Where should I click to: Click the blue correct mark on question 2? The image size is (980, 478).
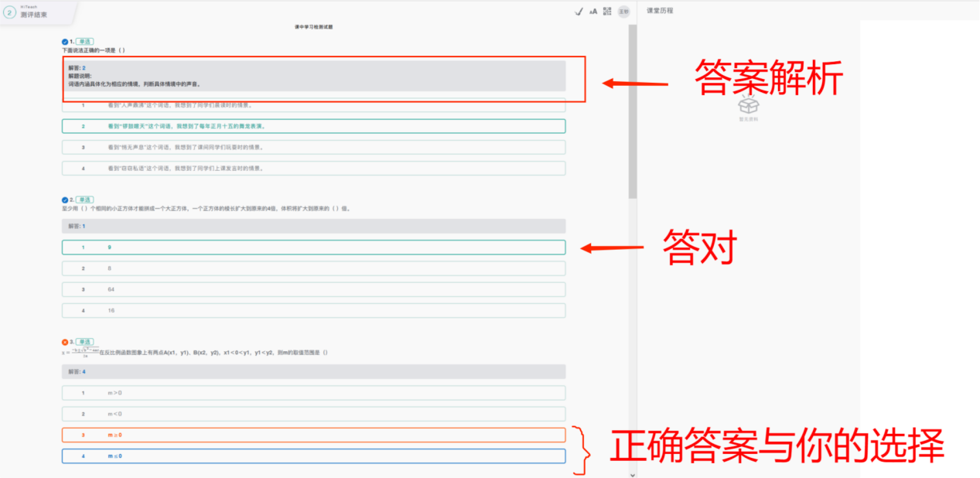(65, 200)
